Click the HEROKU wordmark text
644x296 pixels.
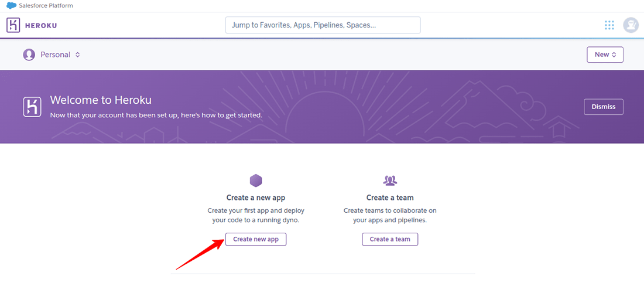(41, 25)
